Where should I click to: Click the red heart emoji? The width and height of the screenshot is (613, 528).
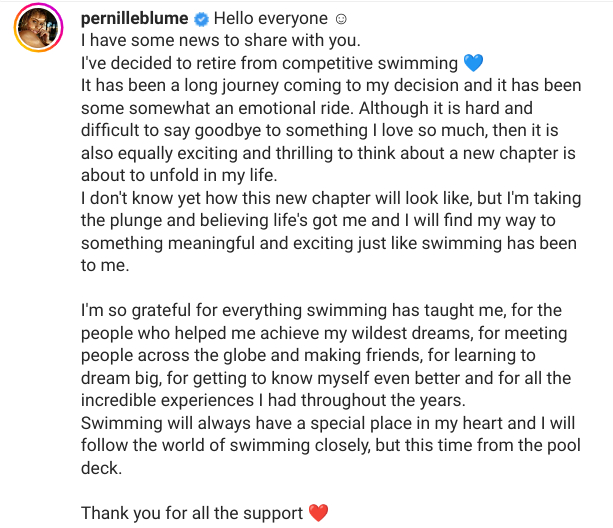[x=318, y=513]
